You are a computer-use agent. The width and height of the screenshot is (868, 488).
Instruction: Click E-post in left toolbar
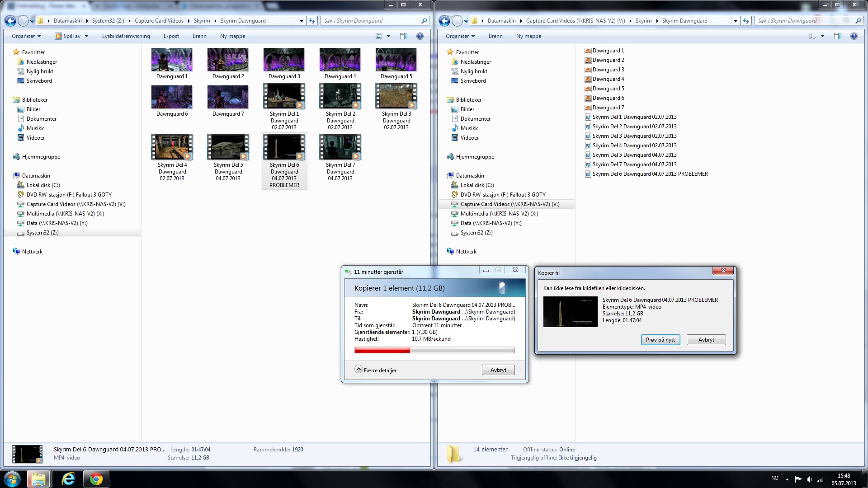click(x=171, y=36)
